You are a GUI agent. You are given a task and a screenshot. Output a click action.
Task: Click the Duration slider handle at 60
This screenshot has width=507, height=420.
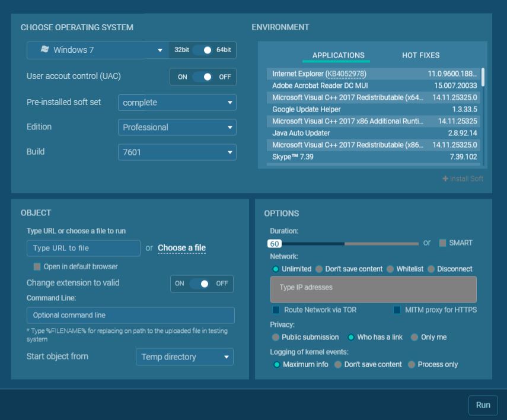pyautogui.click(x=274, y=244)
